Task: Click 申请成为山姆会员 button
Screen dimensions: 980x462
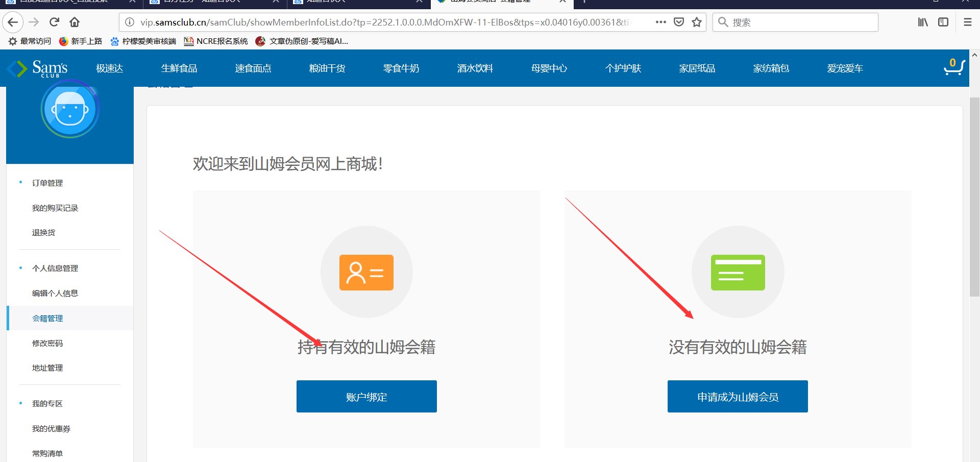Action: (737, 396)
